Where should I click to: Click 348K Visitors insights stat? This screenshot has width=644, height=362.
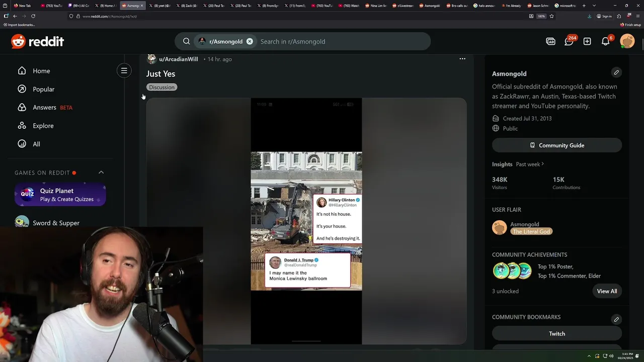(x=500, y=183)
